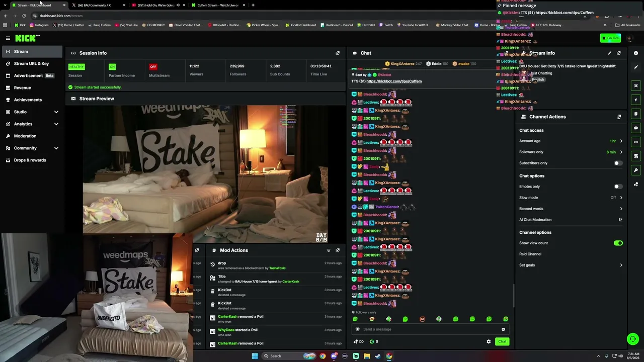Select the "WhyDaas started a Poll" entry
644x362 pixels.
tap(276, 332)
